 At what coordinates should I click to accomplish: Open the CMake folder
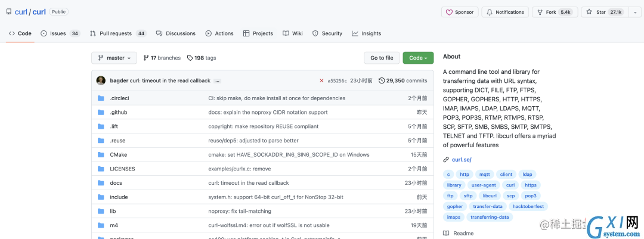pos(118,155)
